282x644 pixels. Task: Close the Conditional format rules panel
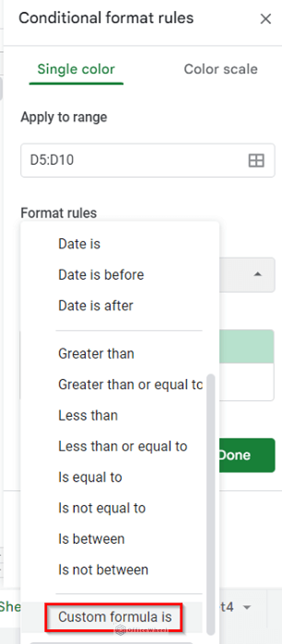(x=265, y=19)
